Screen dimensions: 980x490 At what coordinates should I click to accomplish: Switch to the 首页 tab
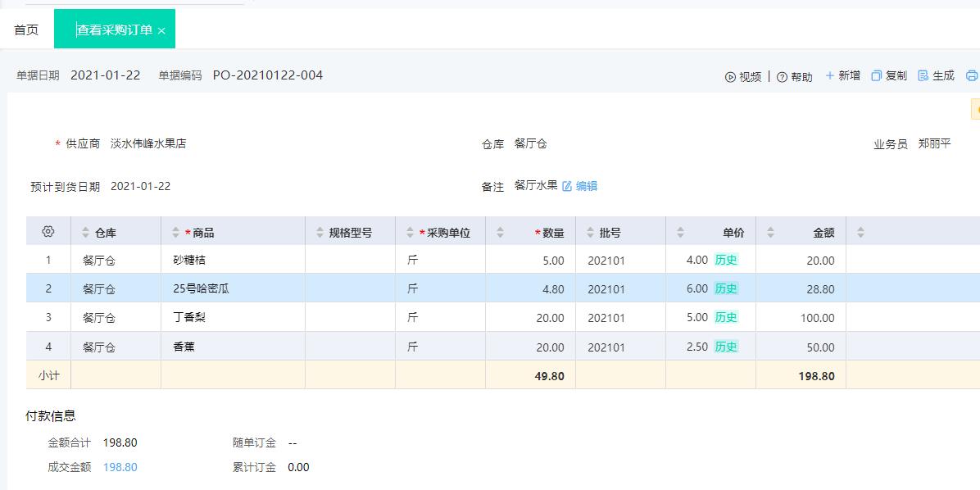26,29
